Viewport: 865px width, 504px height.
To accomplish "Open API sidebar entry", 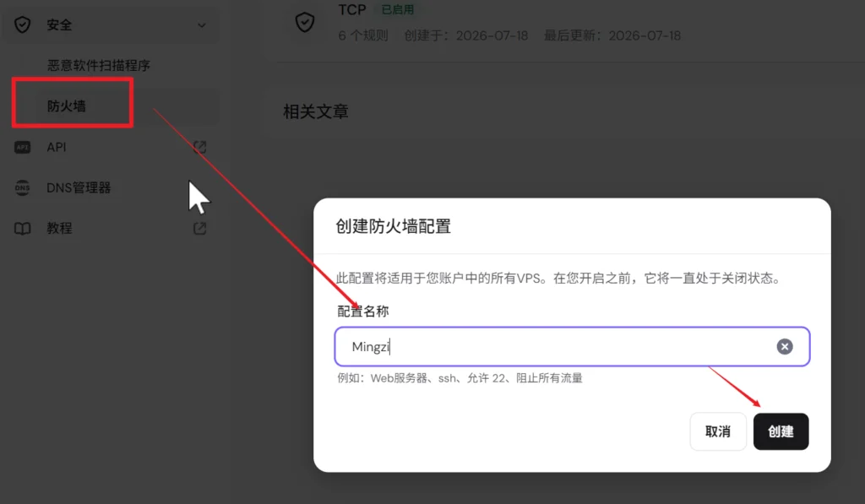I will 57,147.
